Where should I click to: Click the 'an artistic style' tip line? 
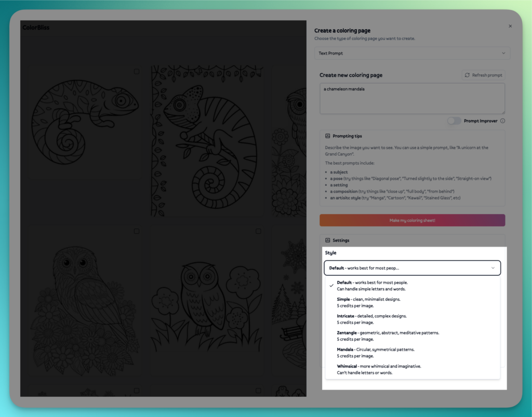click(x=395, y=198)
